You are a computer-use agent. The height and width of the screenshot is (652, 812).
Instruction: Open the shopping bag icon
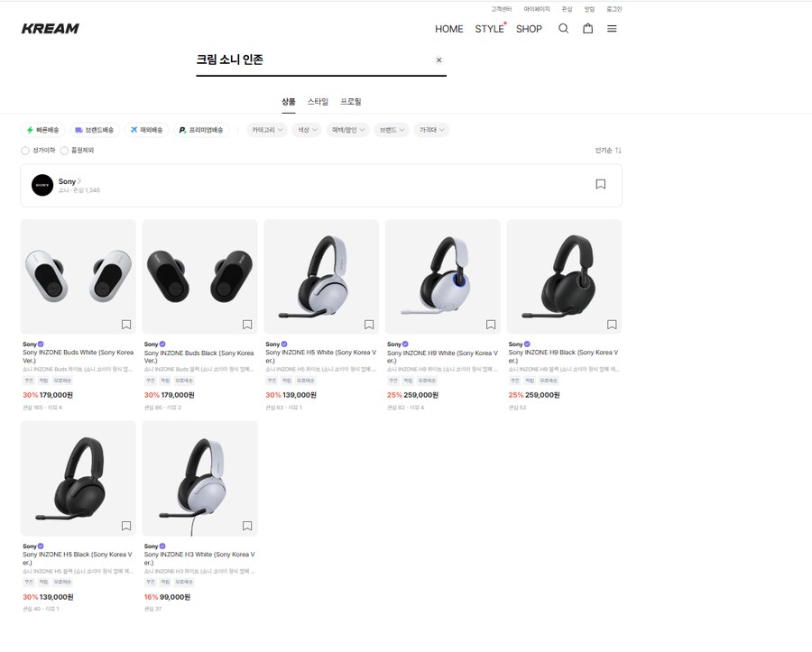tap(587, 29)
